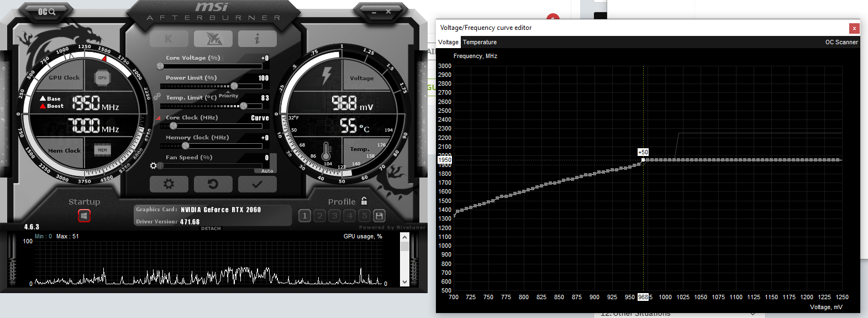Launch Kombustor with the K button
868x318 pixels.
tap(169, 39)
